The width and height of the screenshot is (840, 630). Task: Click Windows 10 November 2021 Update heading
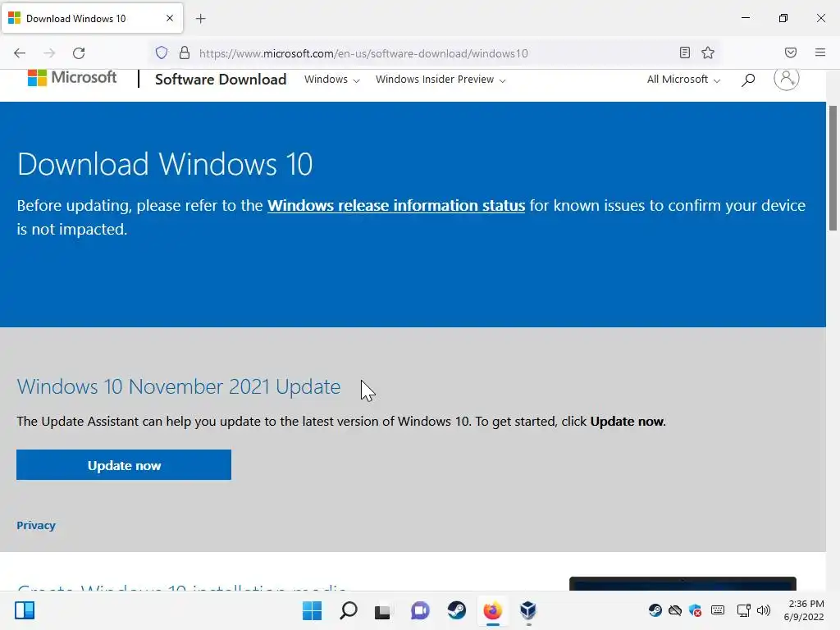[178, 387]
